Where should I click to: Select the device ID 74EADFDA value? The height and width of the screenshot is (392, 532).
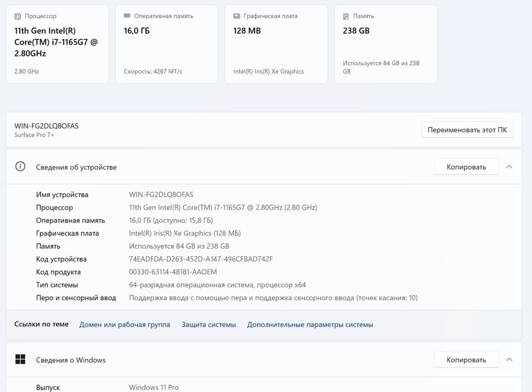tap(201, 259)
